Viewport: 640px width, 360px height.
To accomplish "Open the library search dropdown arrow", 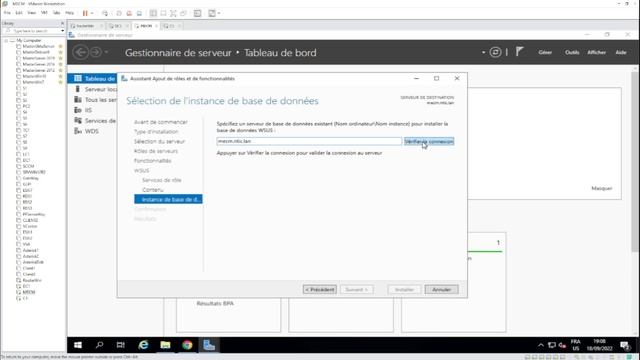I will pos(62,31).
